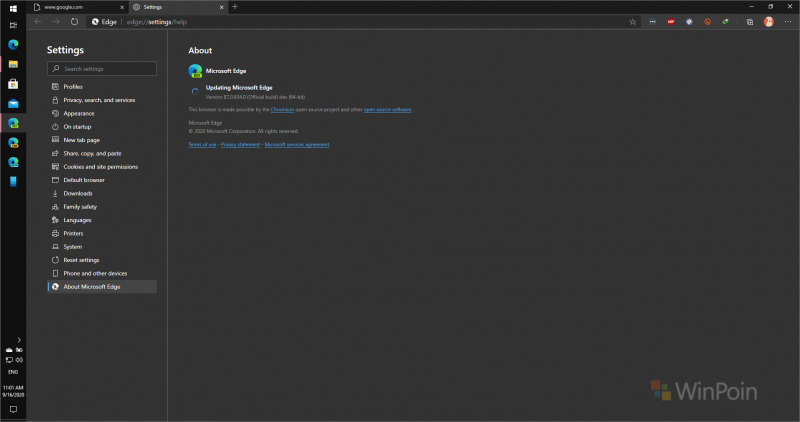Open a new tab with plus button
This screenshot has height=422, width=800.
235,7
